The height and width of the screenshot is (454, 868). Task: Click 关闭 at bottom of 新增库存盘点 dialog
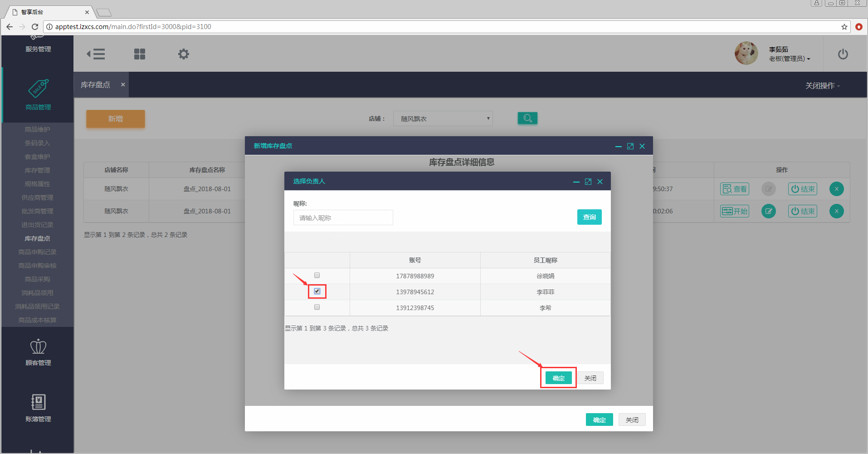coord(632,419)
